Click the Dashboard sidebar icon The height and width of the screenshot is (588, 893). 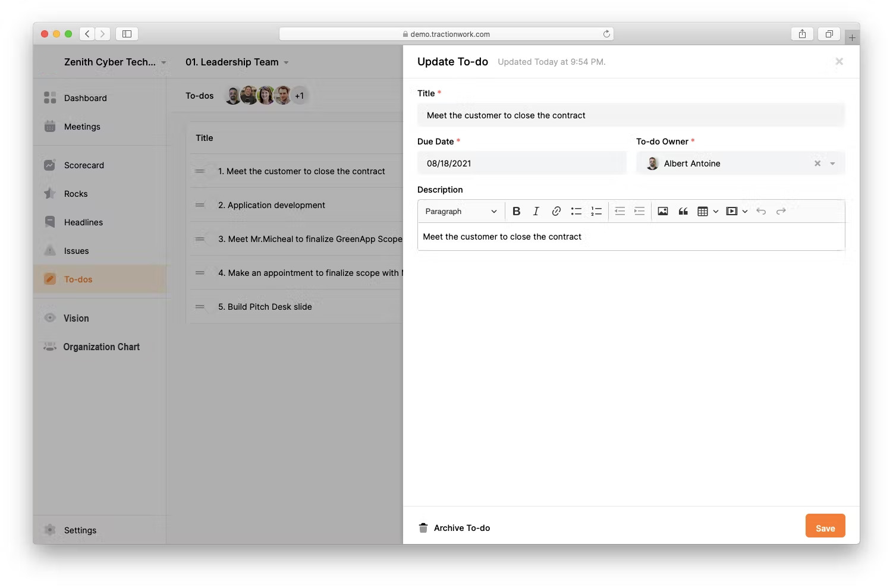[x=50, y=98]
